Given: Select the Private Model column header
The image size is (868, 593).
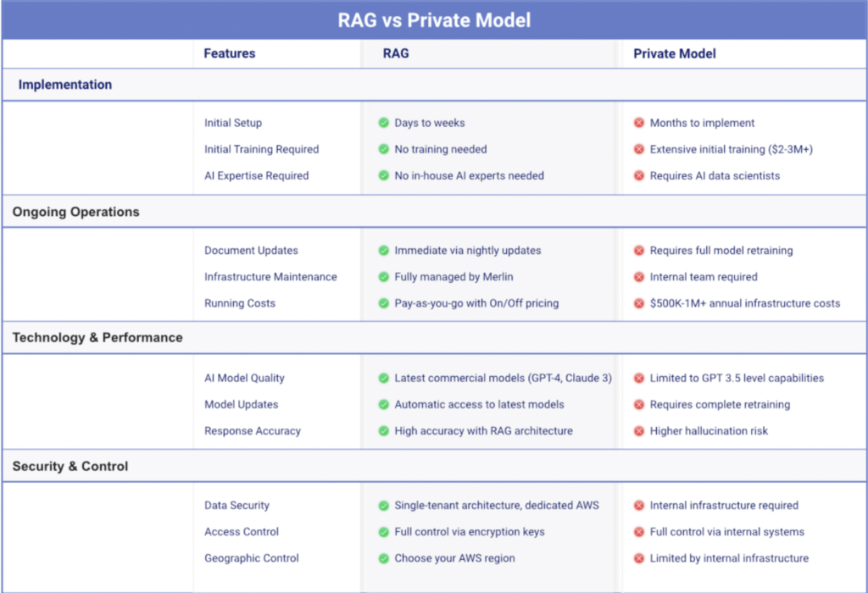Looking at the screenshot, I should tap(675, 53).
